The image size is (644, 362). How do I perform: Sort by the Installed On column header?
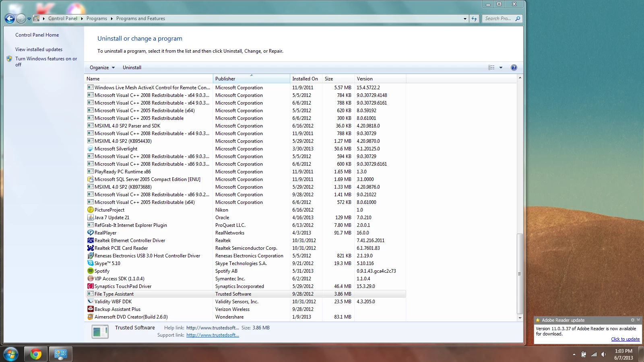point(306,79)
